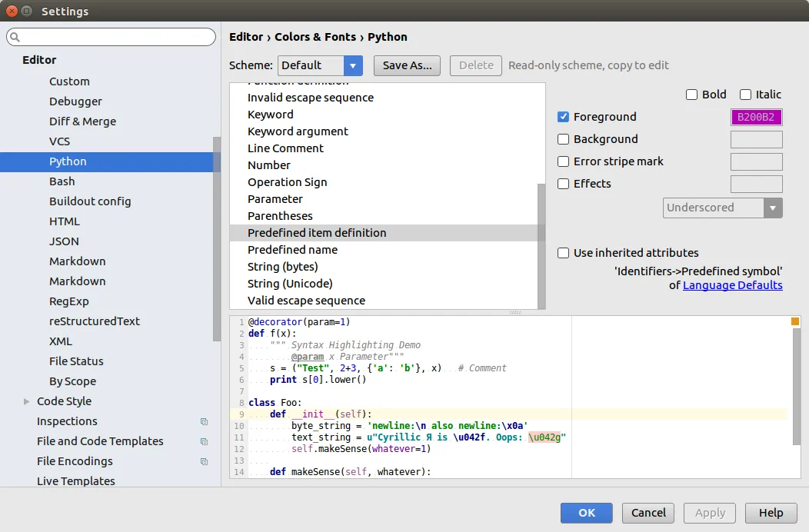This screenshot has width=809, height=532.
Task: Select Invalid escape sequence item
Action: tap(311, 98)
